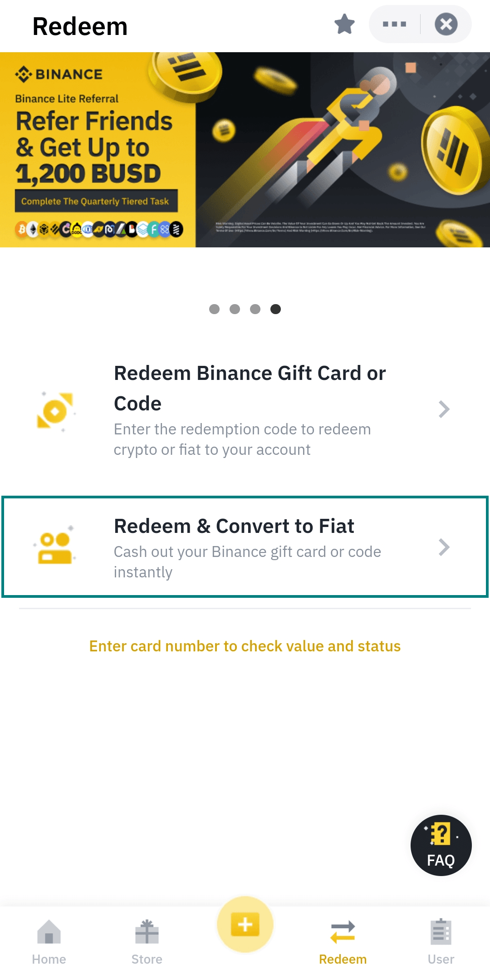Tap the yellow plus create button

(245, 924)
